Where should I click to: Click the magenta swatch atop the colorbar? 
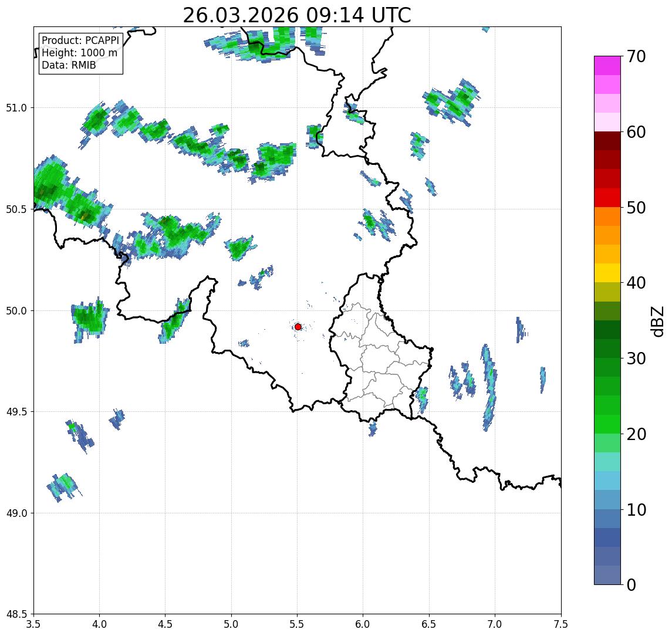(607, 66)
